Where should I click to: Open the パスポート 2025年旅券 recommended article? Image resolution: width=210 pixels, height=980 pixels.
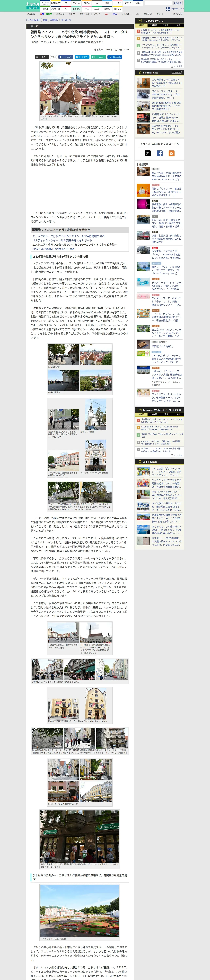(x=166, y=541)
